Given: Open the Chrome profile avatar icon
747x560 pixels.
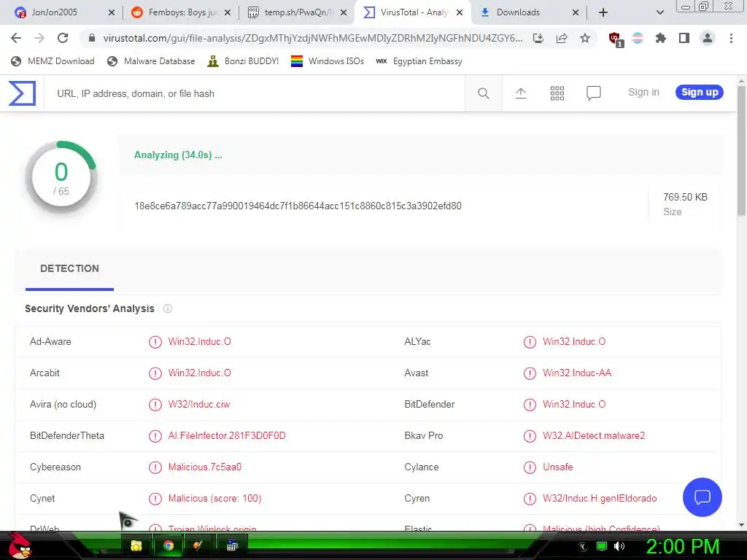Looking at the screenshot, I should (708, 38).
